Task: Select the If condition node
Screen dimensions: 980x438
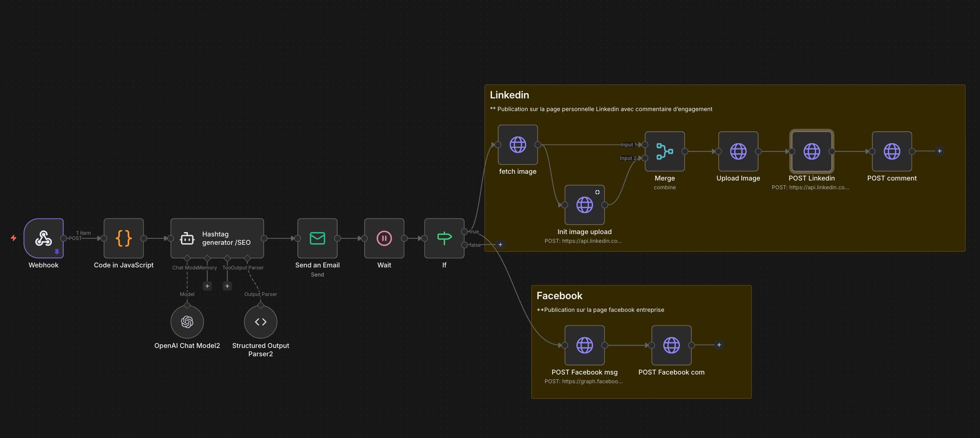Action: pyautogui.click(x=444, y=238)
